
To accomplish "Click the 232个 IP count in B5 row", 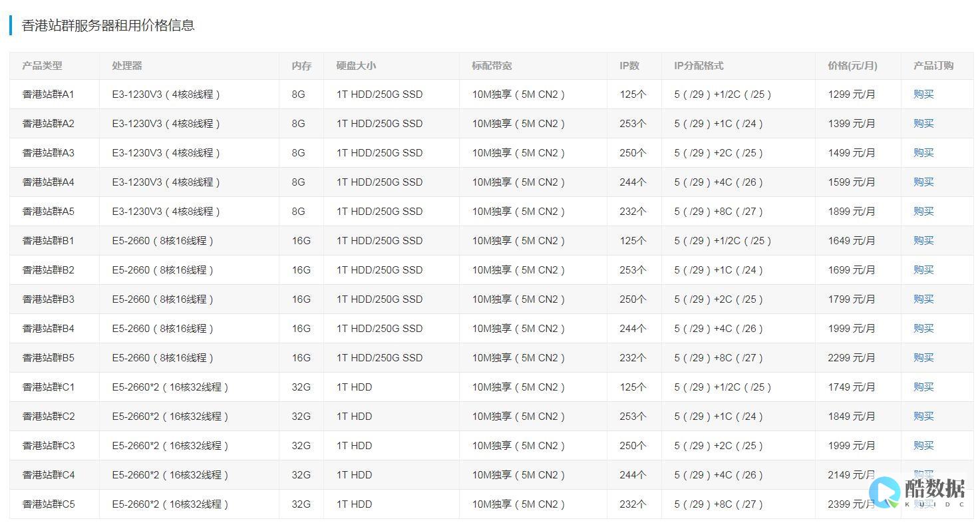I will 633,358.
